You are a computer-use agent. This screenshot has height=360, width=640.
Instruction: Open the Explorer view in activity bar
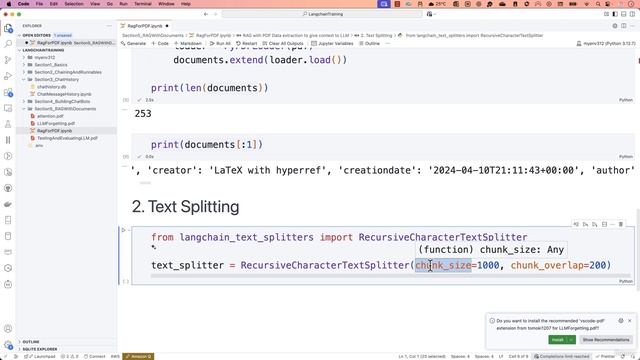pos(8,28)
